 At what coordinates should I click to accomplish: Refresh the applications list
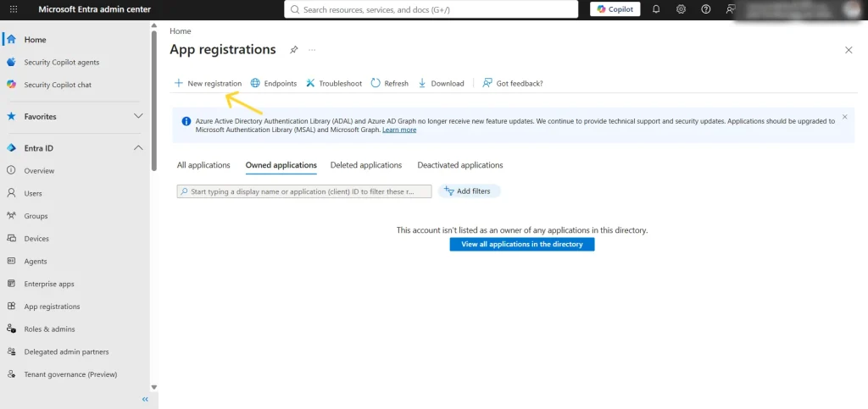pyautogui.click(x=390, y=84)
